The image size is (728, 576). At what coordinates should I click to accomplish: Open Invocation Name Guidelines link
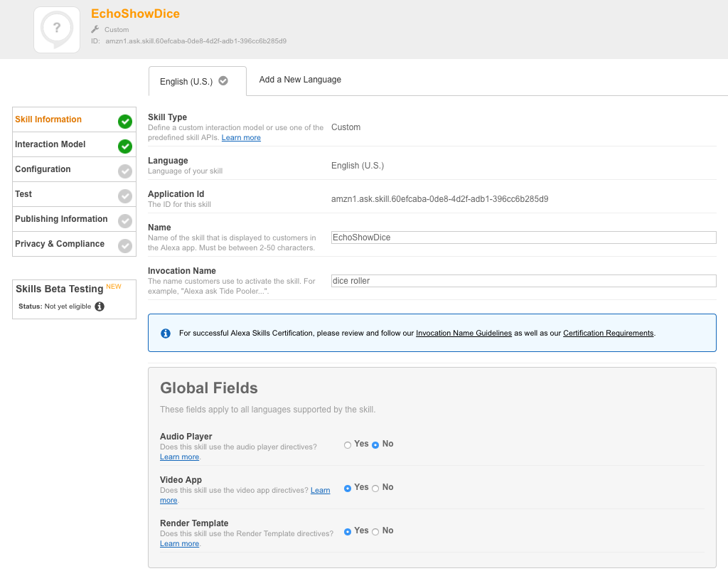464,333
